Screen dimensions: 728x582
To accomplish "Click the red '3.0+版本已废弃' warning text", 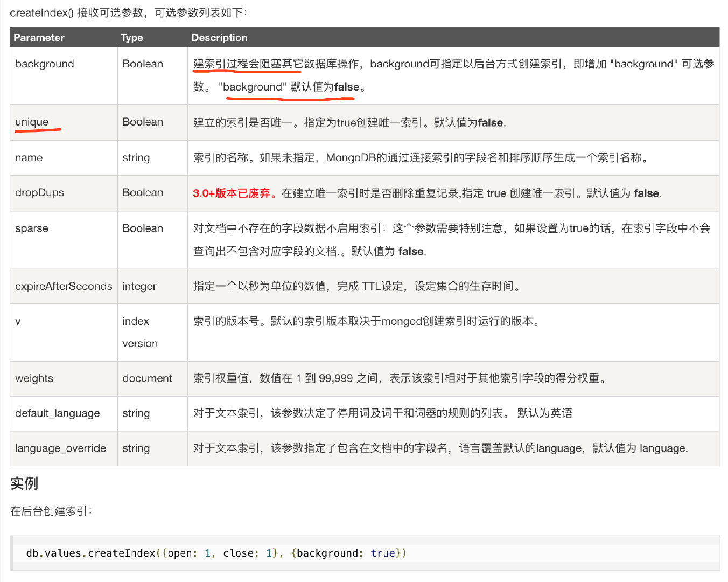I will [235, 193].
